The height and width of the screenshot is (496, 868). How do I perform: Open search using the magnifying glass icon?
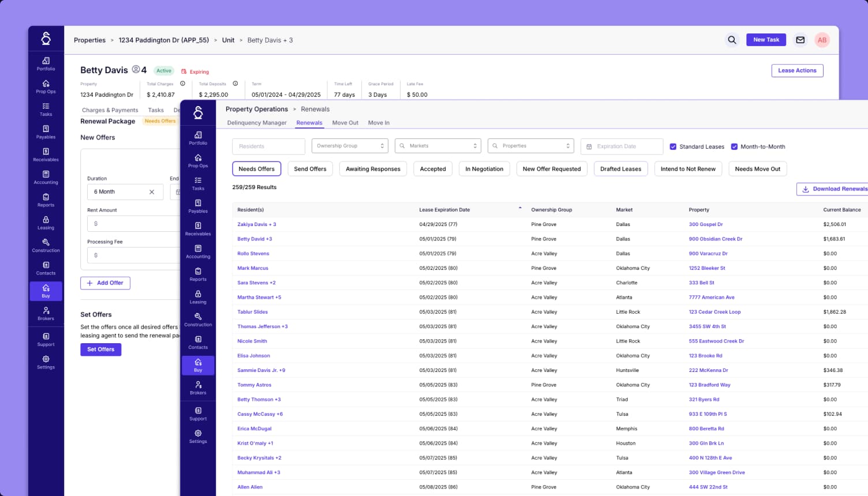pos(732,40)
